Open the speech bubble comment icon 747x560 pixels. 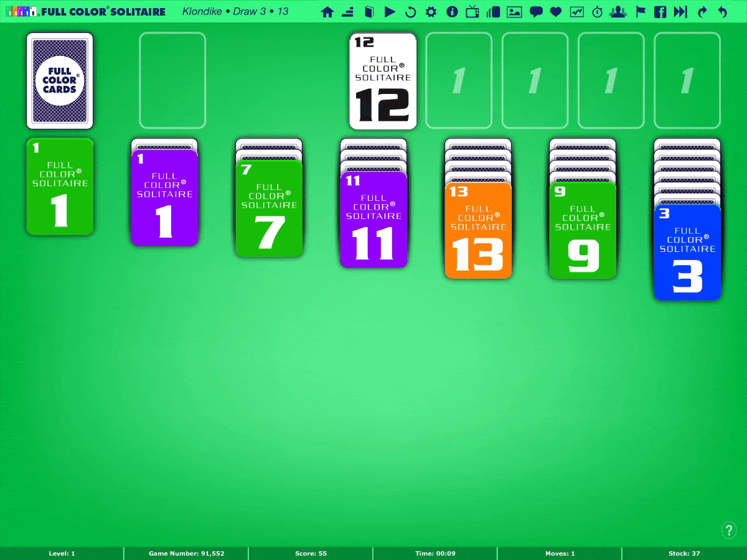tap(535, 12)
